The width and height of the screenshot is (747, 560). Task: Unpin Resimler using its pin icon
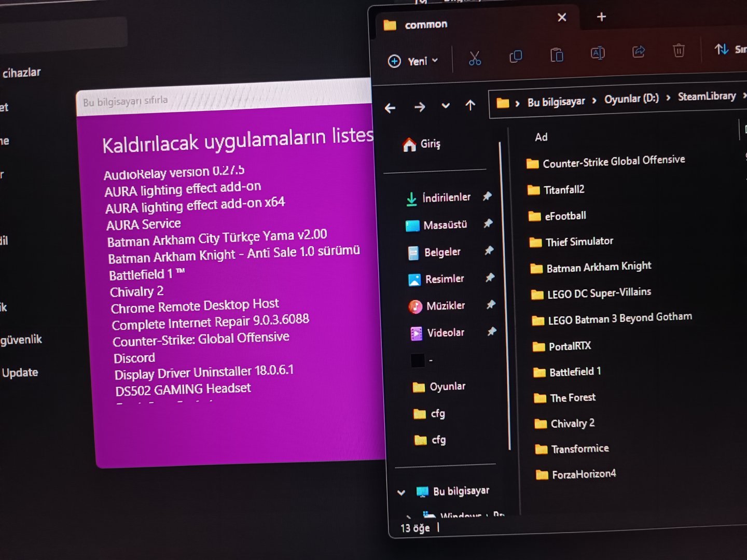tap(490, 277)
